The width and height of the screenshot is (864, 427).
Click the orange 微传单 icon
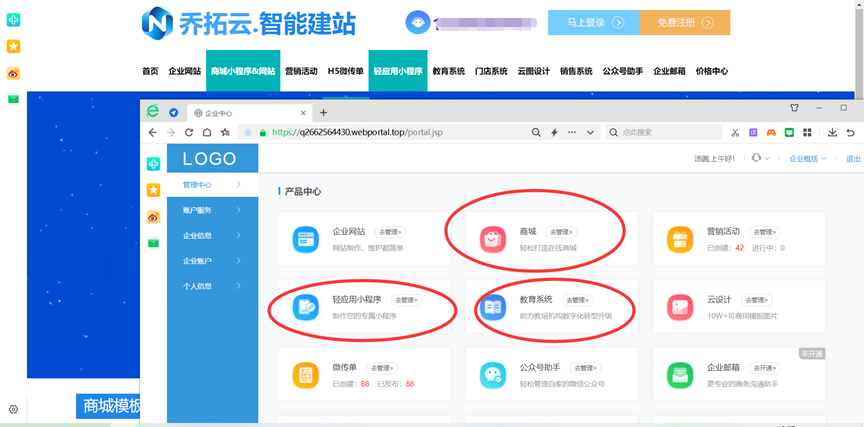[306, 375]
